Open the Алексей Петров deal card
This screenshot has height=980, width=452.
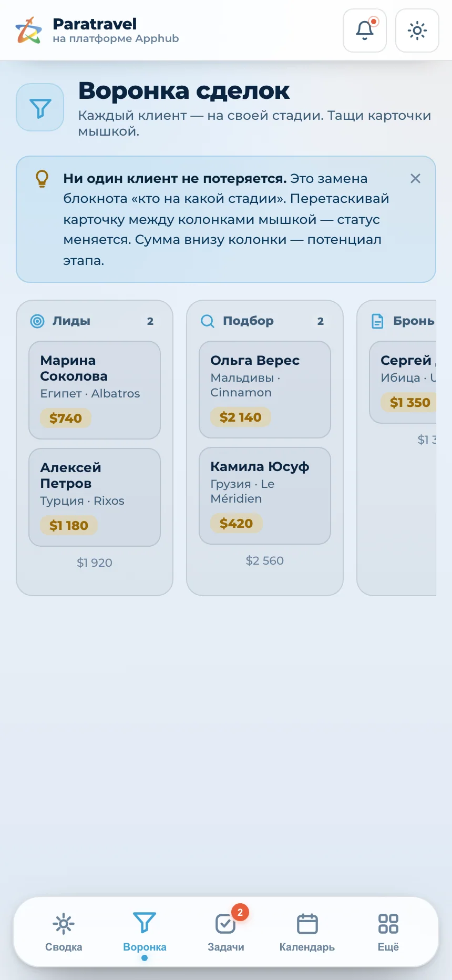(95, 497)
